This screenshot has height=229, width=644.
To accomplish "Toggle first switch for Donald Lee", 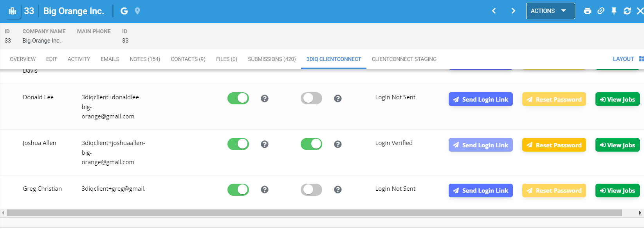I will pos(238,98).
